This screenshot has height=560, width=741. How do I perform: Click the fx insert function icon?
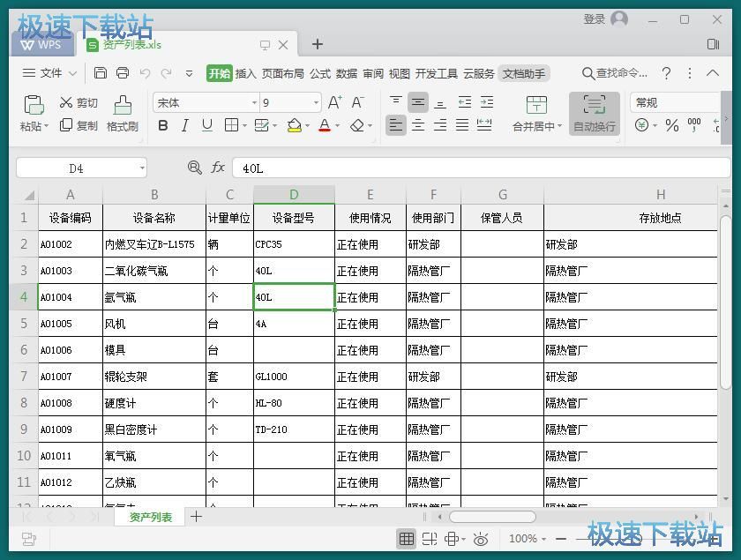218,168
